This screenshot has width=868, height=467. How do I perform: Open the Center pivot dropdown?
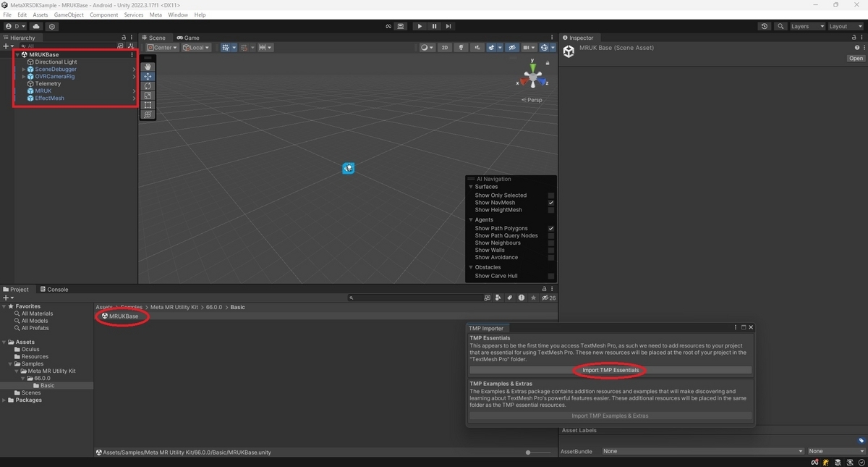pyautogui.click(x=162, y=48)
